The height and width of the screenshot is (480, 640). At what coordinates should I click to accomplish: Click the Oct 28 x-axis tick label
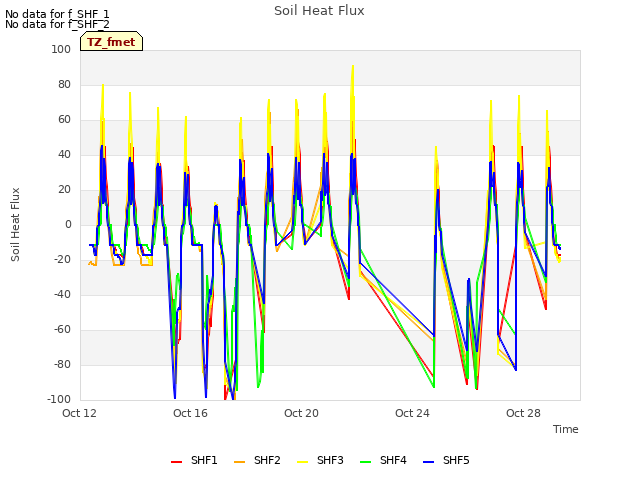[523, 413]
